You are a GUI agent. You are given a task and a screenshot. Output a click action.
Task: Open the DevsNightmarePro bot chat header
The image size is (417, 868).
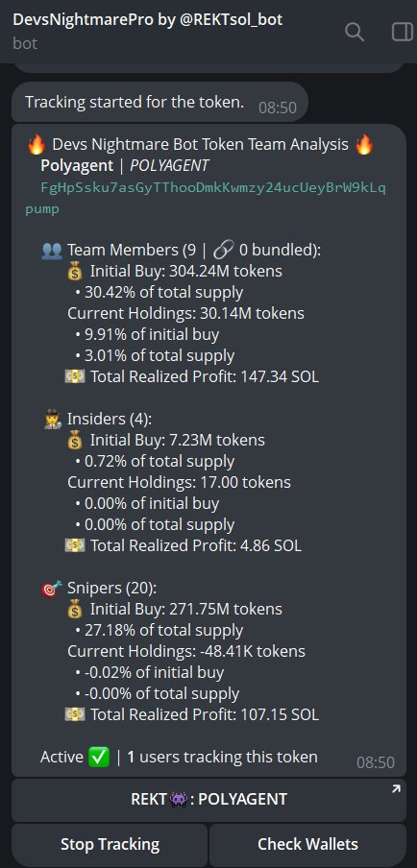[x=147, y=30]
